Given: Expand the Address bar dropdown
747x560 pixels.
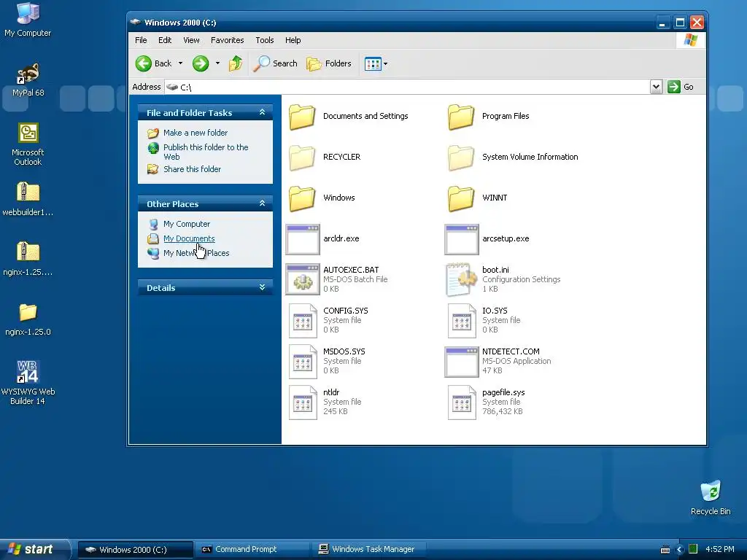Looking at the screenshot, I should tap(656, 87).
